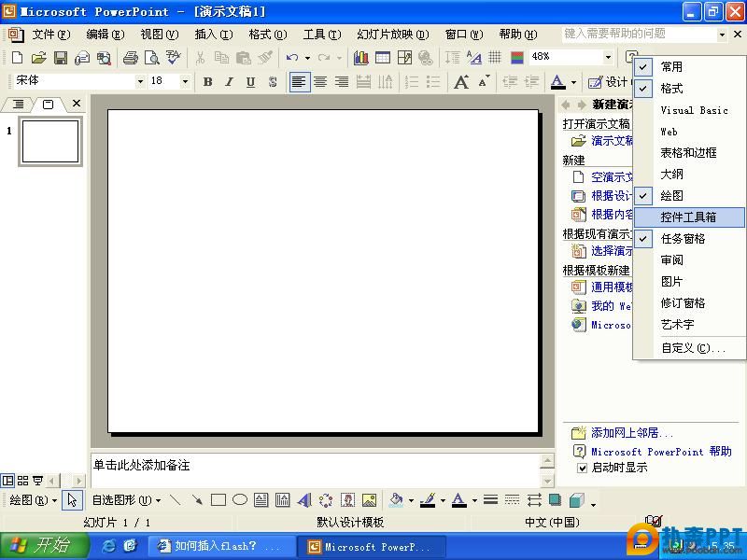Viewport: 747px width, 560px height.
Task: Open the font name 宋体 dropdown
Action: pyautogui.click(x=140, y=81)
